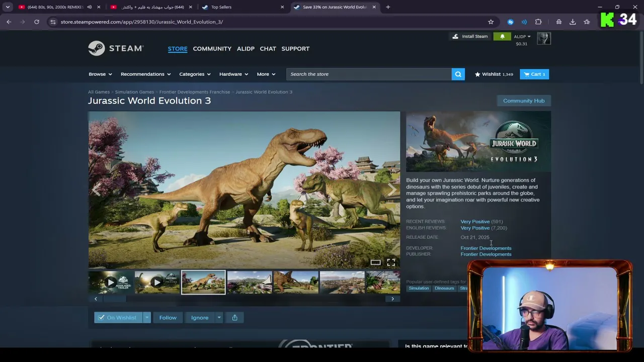Open the shopping Cart
Image resolution: width=644 pixels, height=362 pixels.
(x=534, y=74)
